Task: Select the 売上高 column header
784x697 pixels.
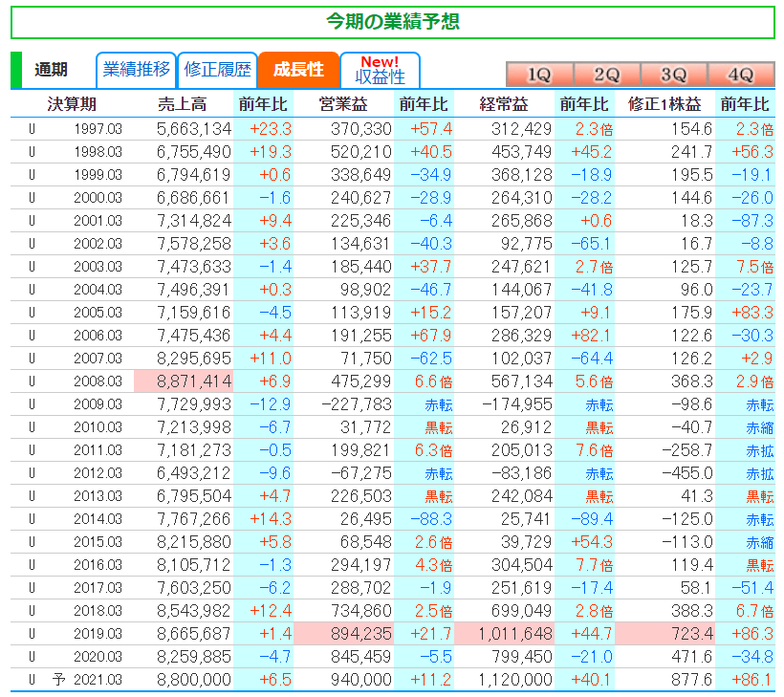Action: coord(182,104)
